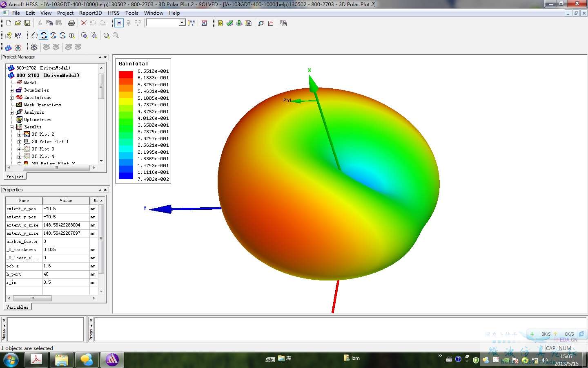This screenshot has width=588, height=368.
Task: Click the Save project toolbar icon
Action: tap(27, 23)
